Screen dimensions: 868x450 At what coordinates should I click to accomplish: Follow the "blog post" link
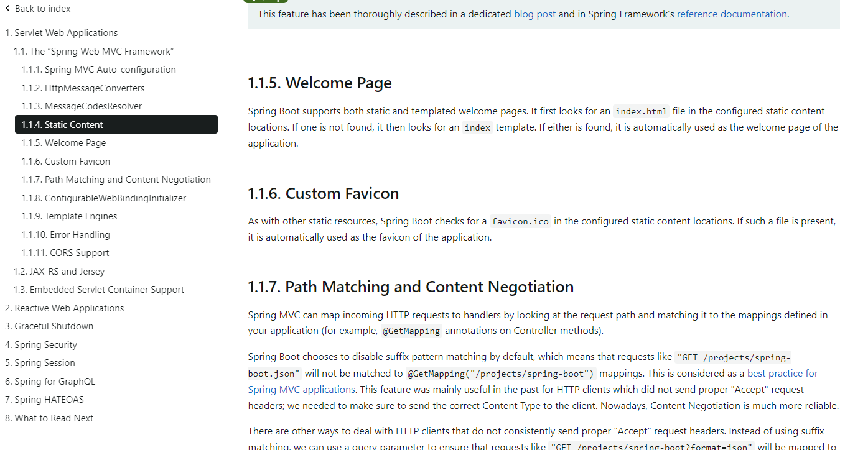(534, 14)
